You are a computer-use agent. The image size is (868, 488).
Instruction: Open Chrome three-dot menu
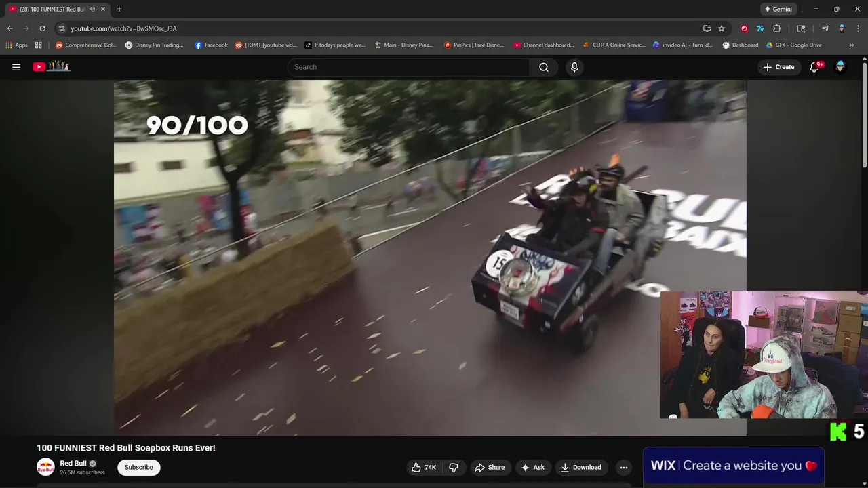click(x=859, y=28)
